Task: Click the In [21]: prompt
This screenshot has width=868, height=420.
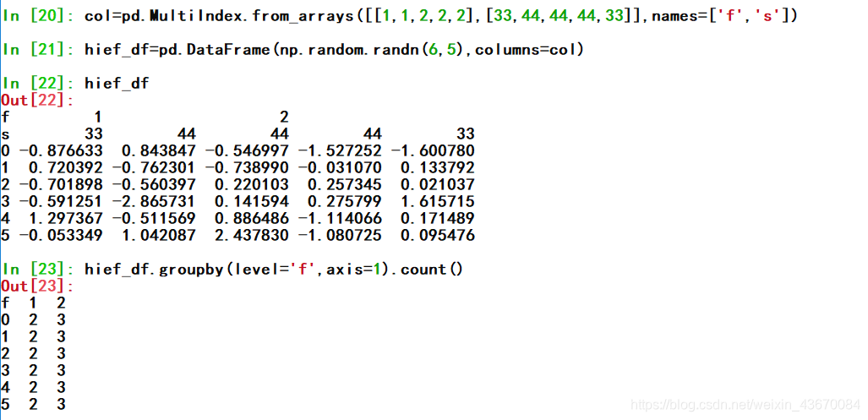Action: (x=38, y=50)
